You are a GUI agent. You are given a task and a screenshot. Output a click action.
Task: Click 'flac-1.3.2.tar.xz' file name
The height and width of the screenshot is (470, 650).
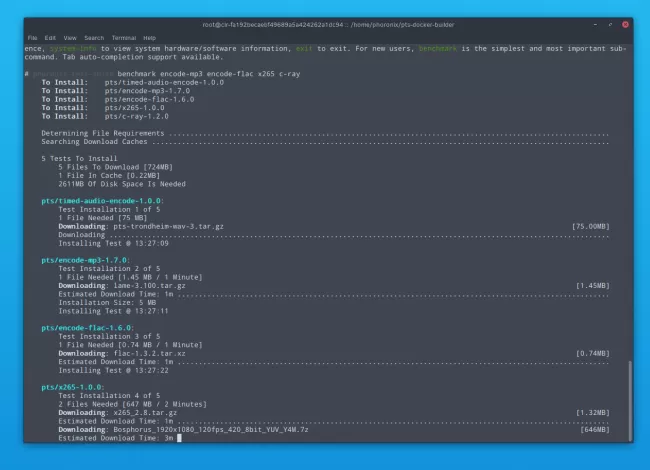[x=149, y=354]
